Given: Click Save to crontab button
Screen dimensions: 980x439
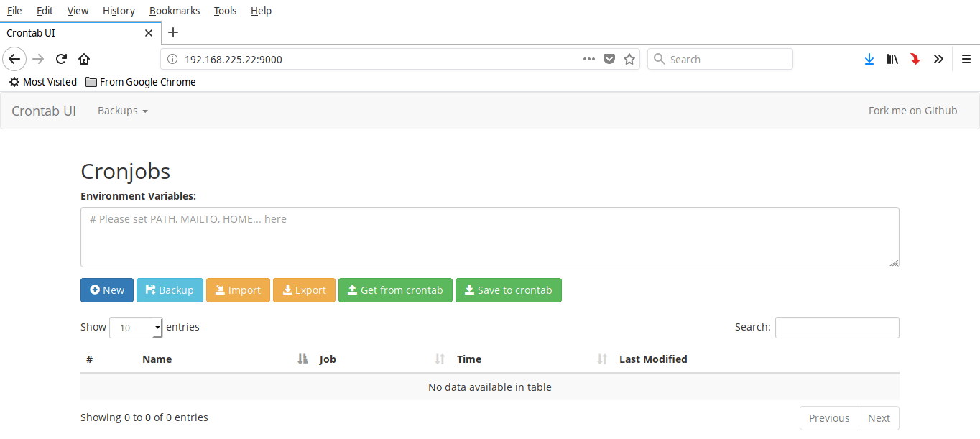Looking at the screenshot, I should pyautogui.click(x=508, y=290).
